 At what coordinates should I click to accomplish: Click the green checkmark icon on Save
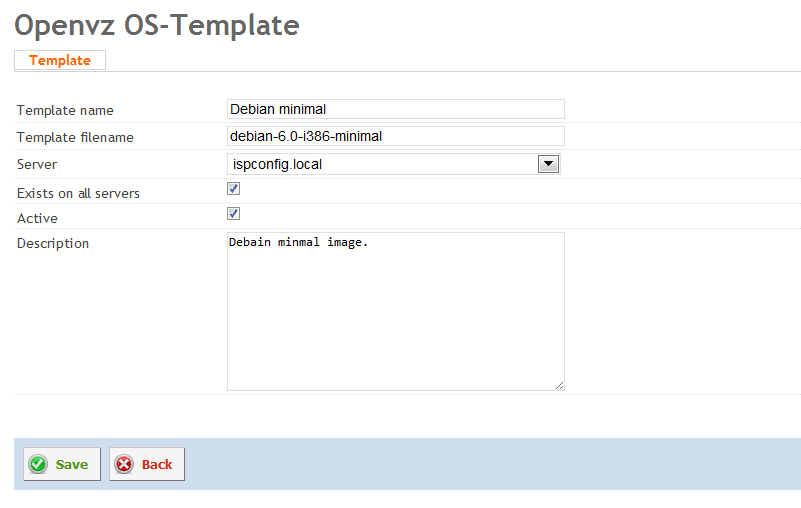pos(38,464)
